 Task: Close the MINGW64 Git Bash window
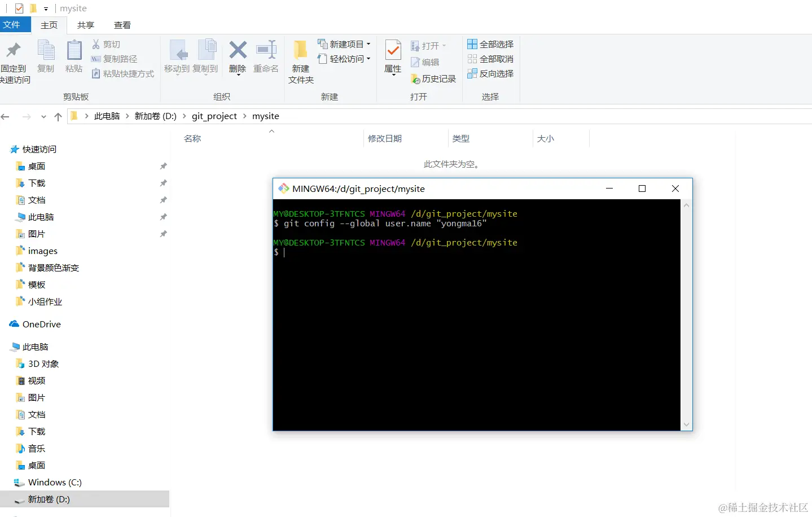coord(675,189)
